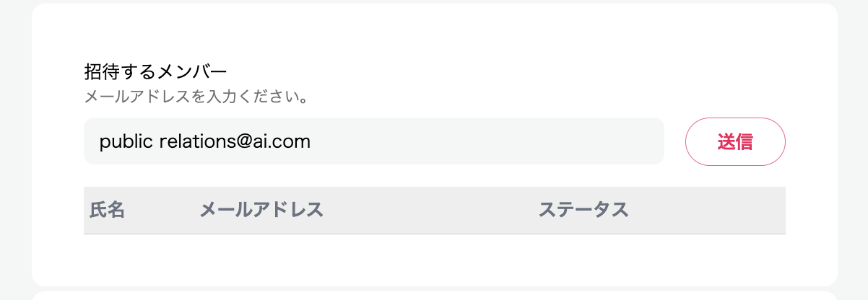The width and height of the screenshot is (868, 300).
Task: Click the メールアドレス column header
Action: tap(261, 210)
